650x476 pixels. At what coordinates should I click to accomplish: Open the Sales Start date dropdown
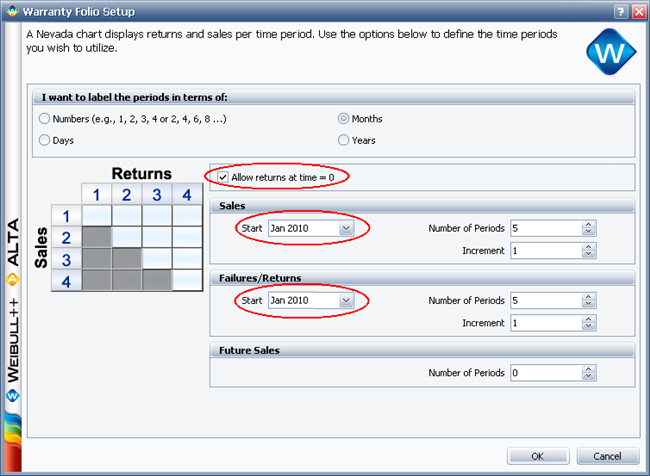(x=346, y=228)
